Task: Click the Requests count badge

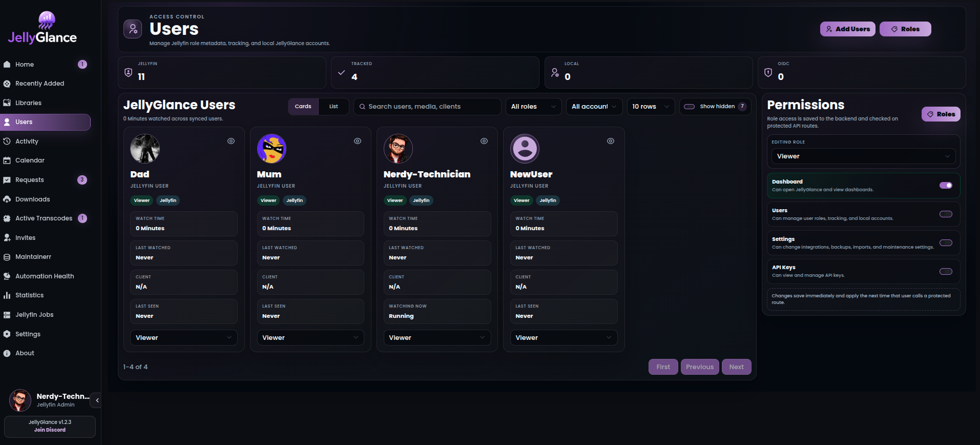Action: coord(82,180)
